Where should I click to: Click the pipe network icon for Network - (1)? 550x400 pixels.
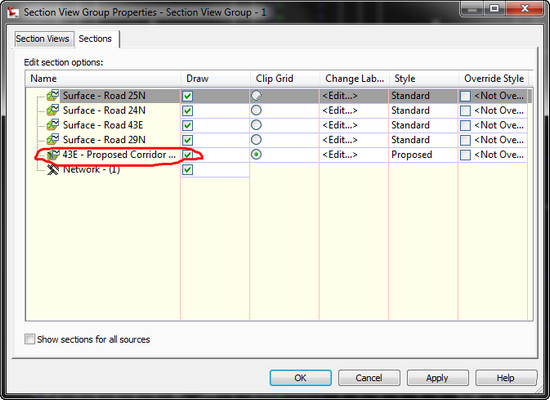[x=53, y=169]
